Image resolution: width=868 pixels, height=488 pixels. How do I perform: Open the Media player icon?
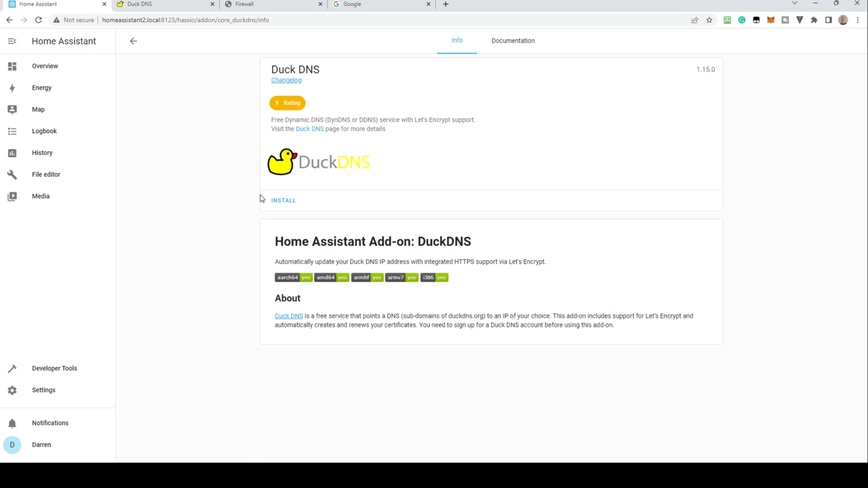[x=12, y=196]
